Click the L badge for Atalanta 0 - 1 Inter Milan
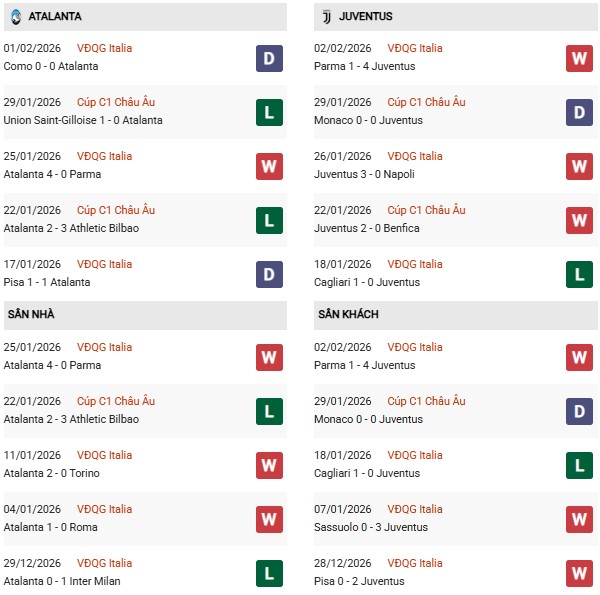Viewport: 600px width, 595px height. click(269, 573)
